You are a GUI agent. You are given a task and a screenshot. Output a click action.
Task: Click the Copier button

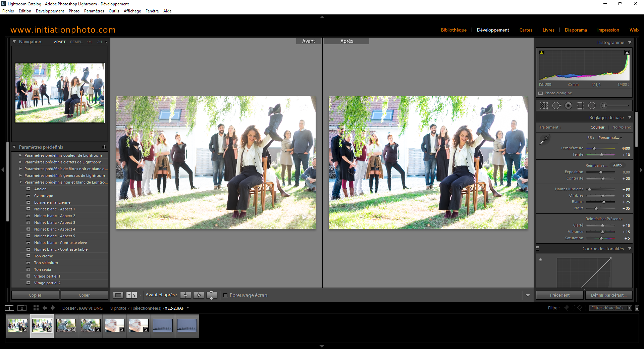(35, 295)
